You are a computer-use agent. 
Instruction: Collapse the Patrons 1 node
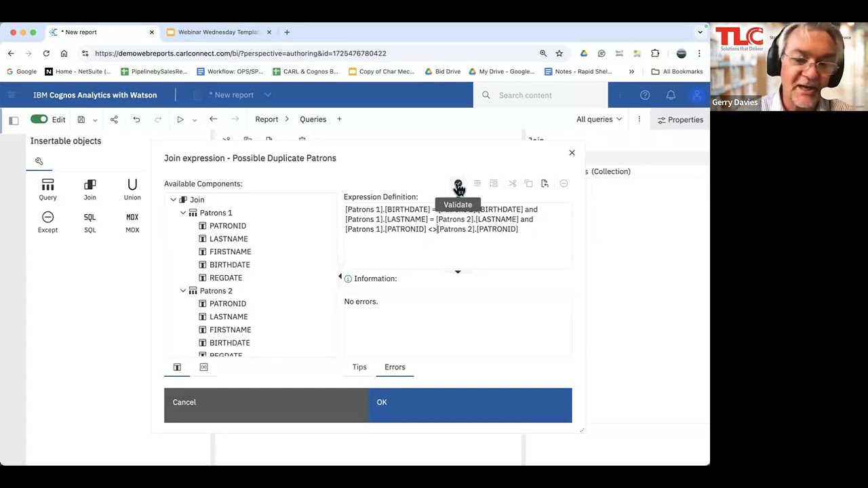tap(183, 213)
